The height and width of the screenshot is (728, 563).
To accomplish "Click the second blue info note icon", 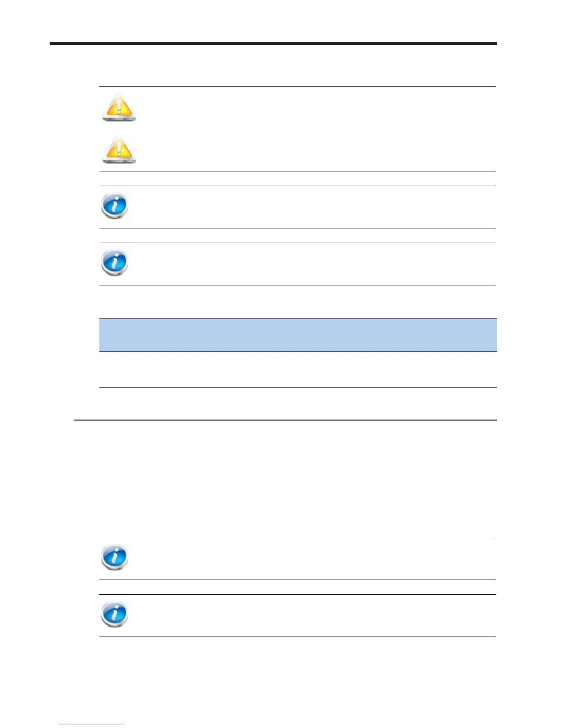I will coord(115,262).
